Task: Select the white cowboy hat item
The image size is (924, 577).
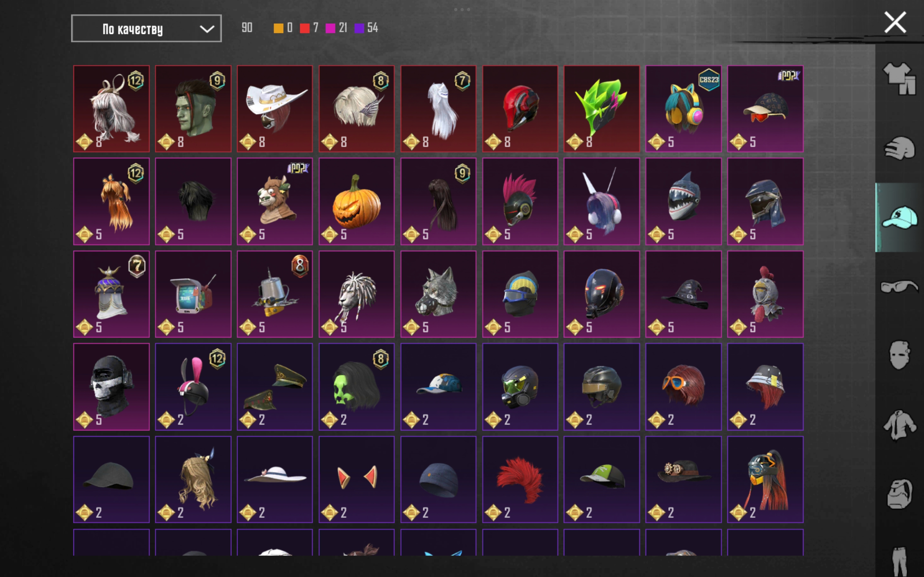Action: pyautogui.click(x=275, y=109)
